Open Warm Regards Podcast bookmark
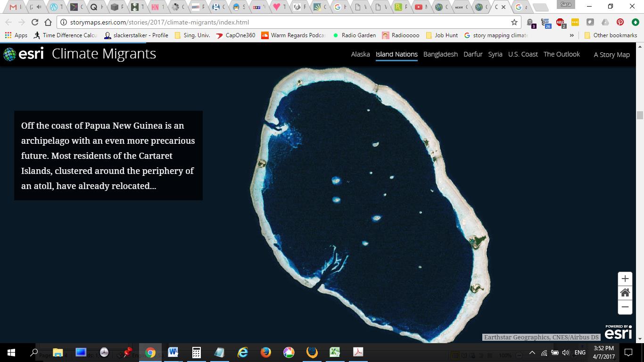The height and width of the screenshot is (362, 644). tap(293, 35)
